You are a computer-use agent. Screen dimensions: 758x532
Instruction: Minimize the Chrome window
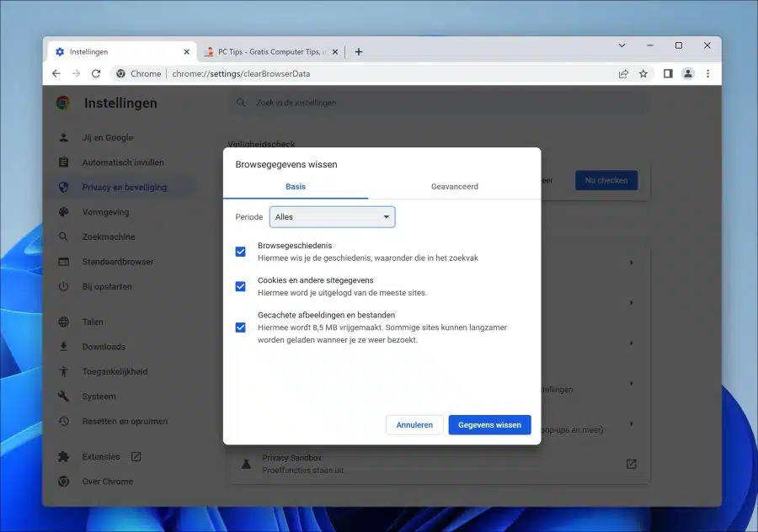649,45
